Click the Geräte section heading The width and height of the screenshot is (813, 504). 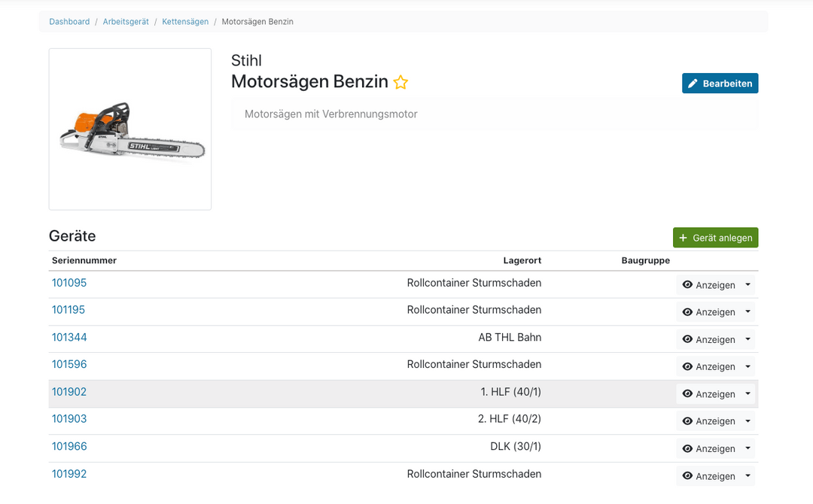click(x=72, y=236)
